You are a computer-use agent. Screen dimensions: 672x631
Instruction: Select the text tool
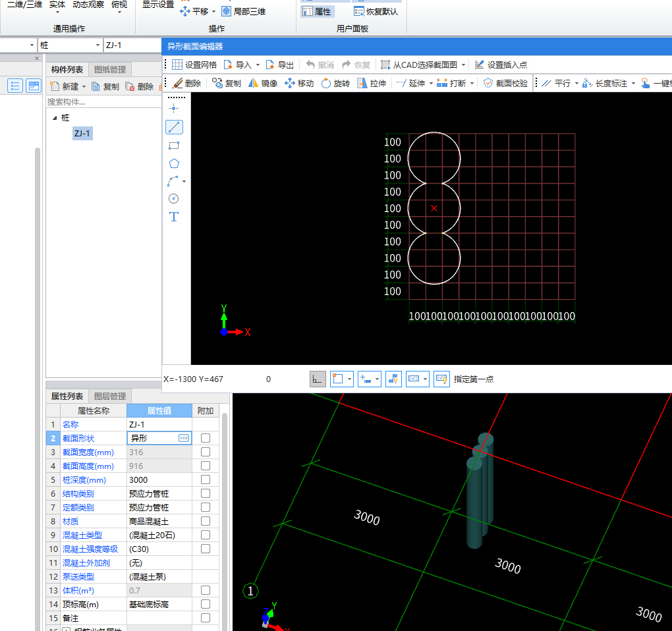click(173, 217)
